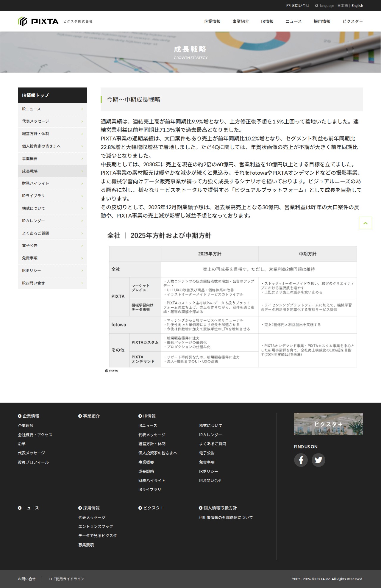
Task: Switch language to 日本語
Action: click(343, 6)
